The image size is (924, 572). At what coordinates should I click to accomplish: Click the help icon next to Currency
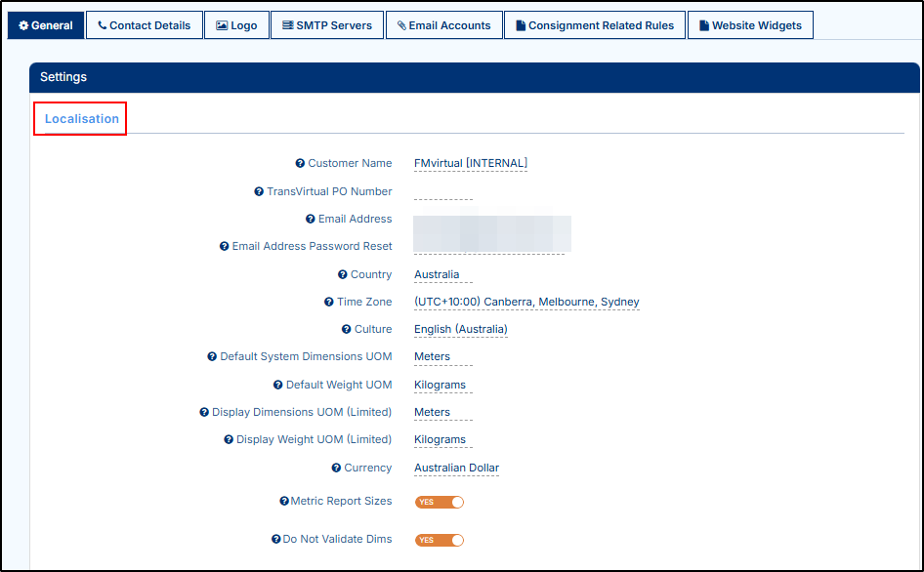click(336, 469)
